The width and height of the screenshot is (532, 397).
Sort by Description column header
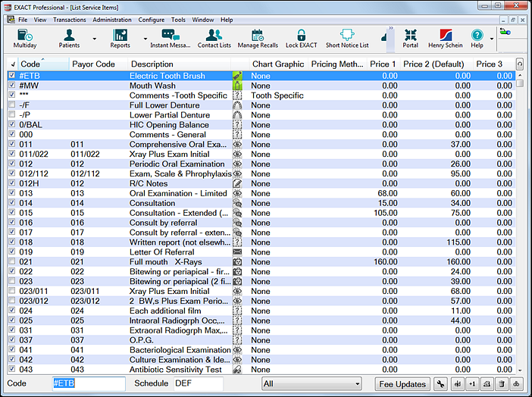click(x=152, y=64)
